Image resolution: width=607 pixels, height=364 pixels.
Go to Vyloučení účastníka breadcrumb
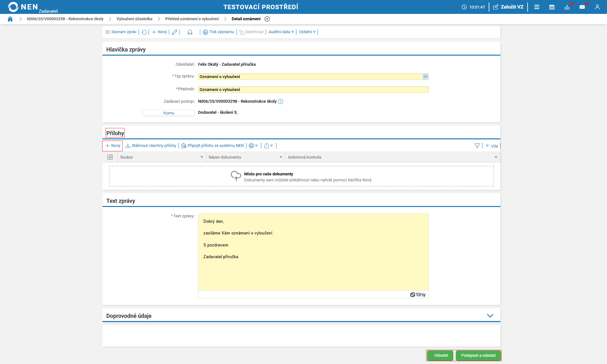click(134, 19)
